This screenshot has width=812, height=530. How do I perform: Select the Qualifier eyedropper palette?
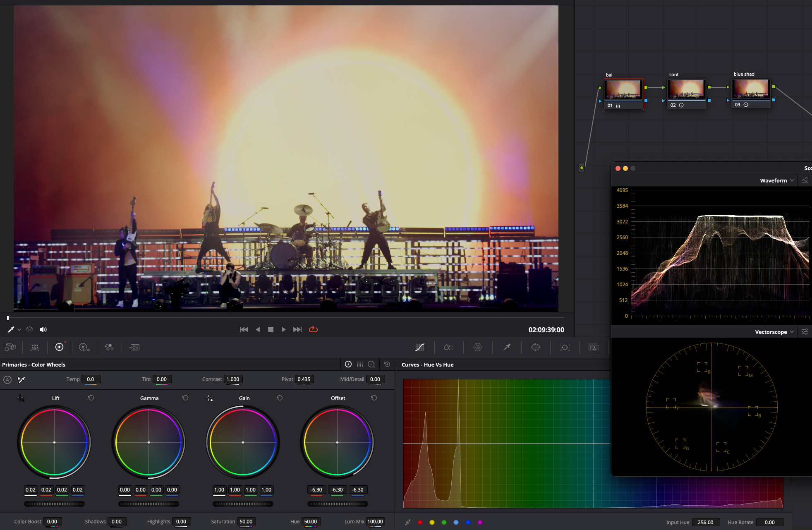[507, 347]
